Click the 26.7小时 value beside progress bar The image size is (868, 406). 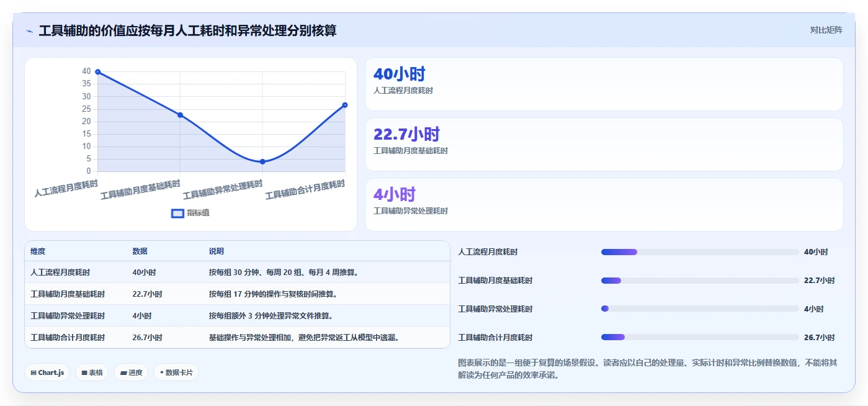[819, 338]
